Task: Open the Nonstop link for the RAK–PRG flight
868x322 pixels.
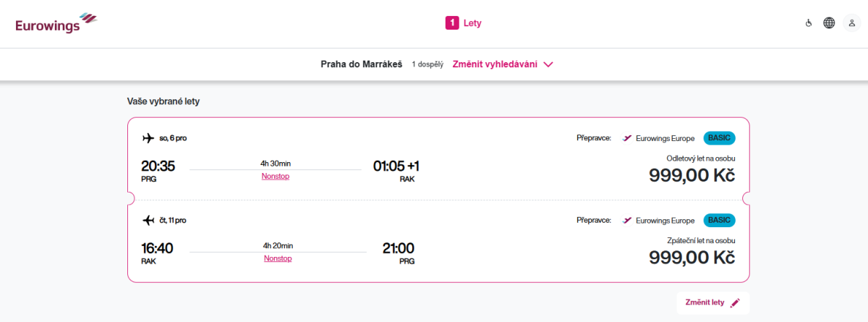Action: (278, 258)
